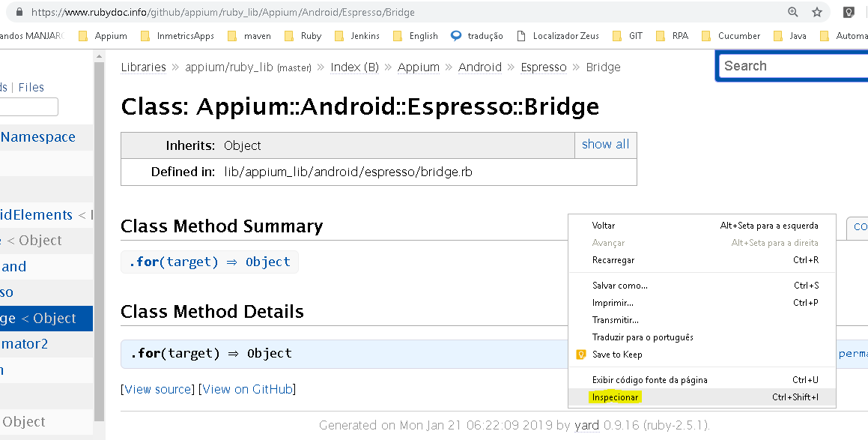
Task: Select Recarregar in the context menu
Action: click(702, 260)
